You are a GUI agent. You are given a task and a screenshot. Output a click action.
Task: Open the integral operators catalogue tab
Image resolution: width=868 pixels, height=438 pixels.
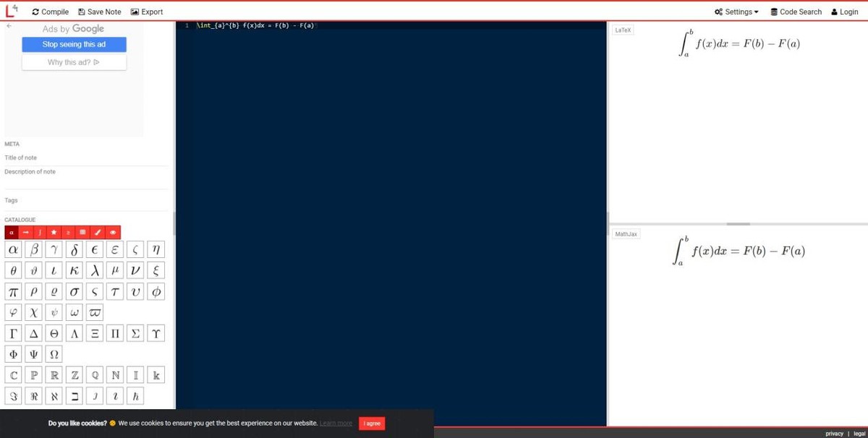pyautogui.click(x=41, y=233)
